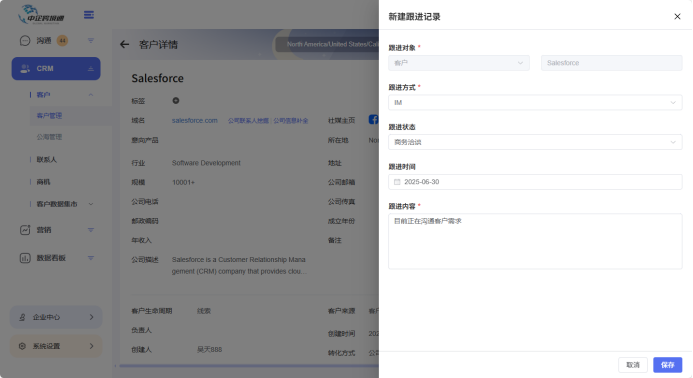Open the Facebook social page icon
The image size is (693, 378).
pos(373,120)
